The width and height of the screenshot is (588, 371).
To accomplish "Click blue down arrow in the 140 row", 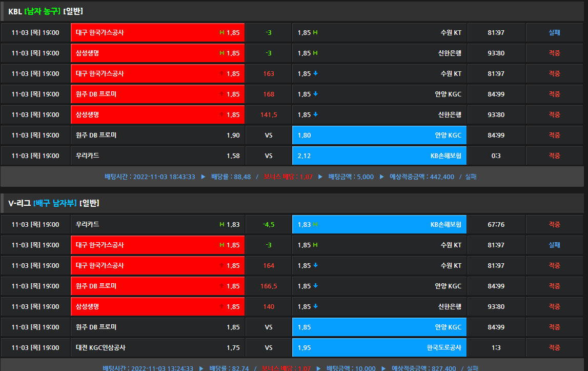I will pos(316,307).
